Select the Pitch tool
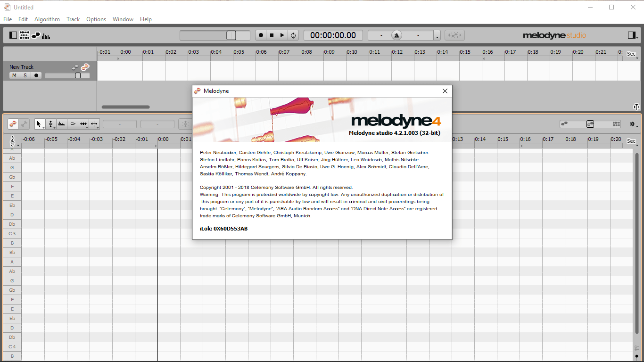The image size is (644, 362). point(50,124)
